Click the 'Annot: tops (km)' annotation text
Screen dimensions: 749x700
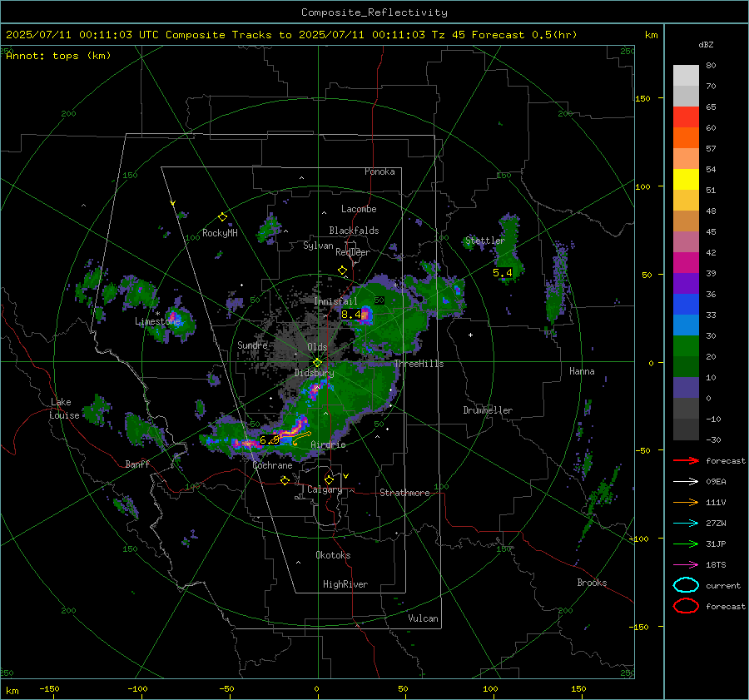point(58,56)
